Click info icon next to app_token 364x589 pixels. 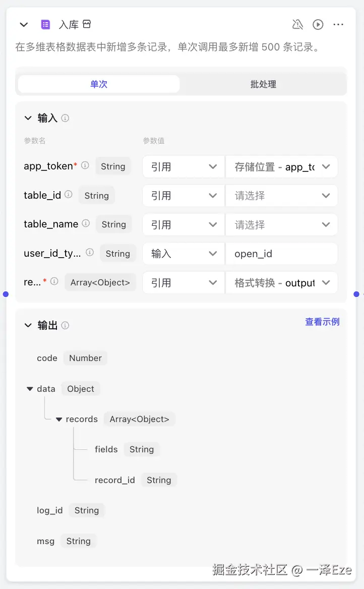tap(85, 165)
